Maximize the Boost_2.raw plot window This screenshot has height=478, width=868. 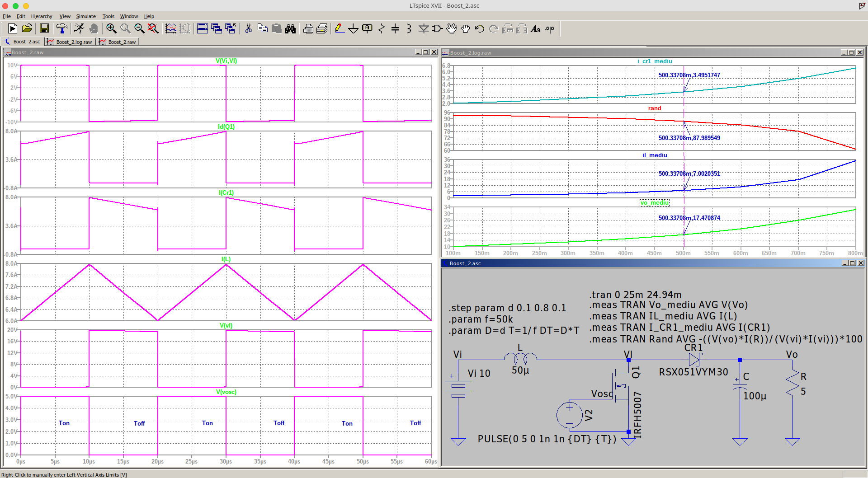click(x=425, y=52)
